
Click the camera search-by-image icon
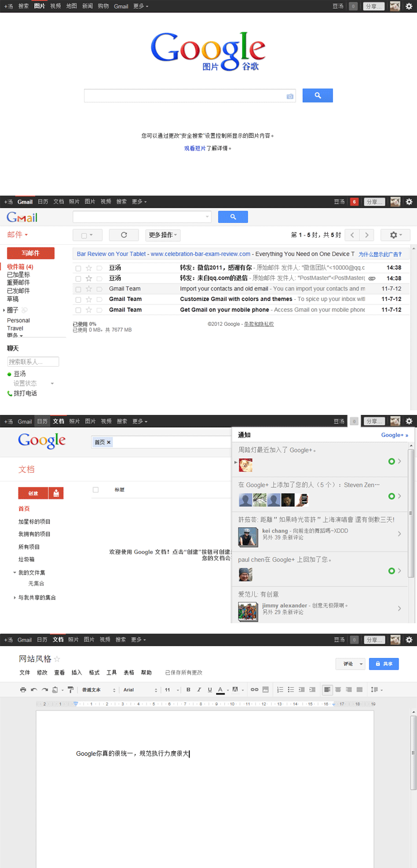[290, 97]
